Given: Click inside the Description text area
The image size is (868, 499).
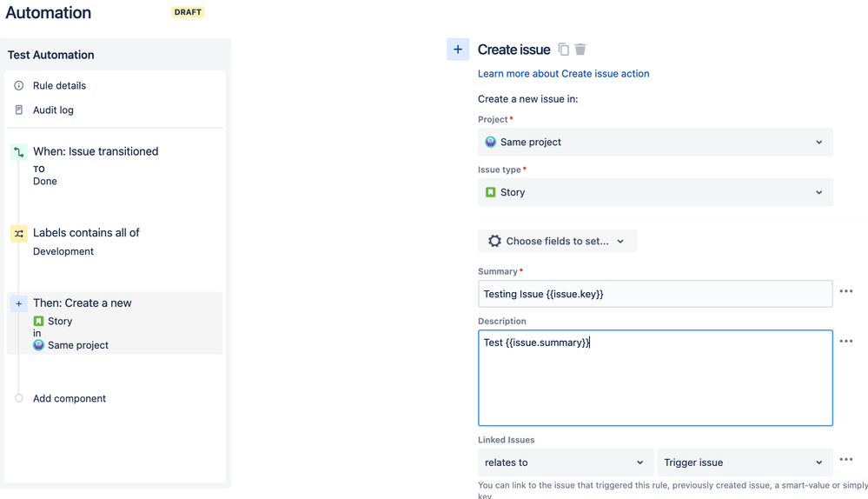Looking at the screenshot, I should [x=655, y=377].
